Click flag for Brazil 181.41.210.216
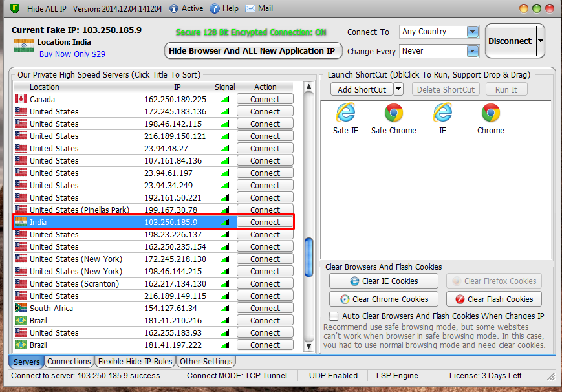Image resolution: width=562 pixels, height=392 pixels. 21,320
